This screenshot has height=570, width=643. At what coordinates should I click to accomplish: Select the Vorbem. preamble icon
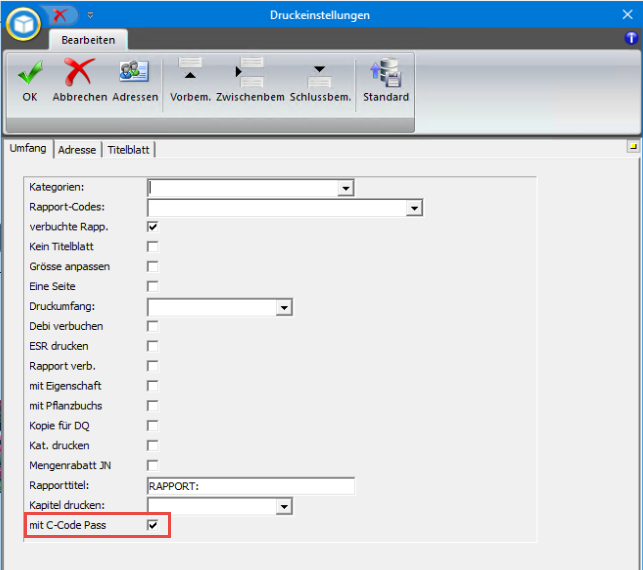(x=190, y=73)
